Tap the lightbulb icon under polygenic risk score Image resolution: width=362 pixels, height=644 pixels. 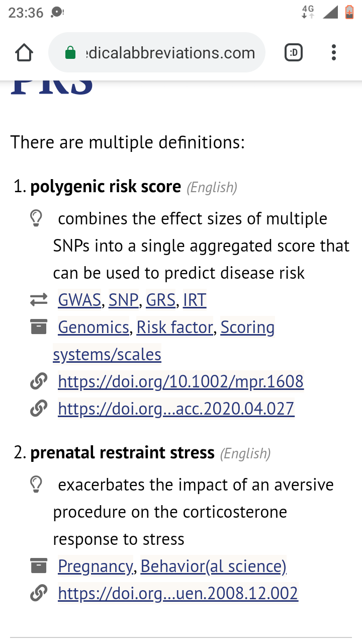[36, 219]
